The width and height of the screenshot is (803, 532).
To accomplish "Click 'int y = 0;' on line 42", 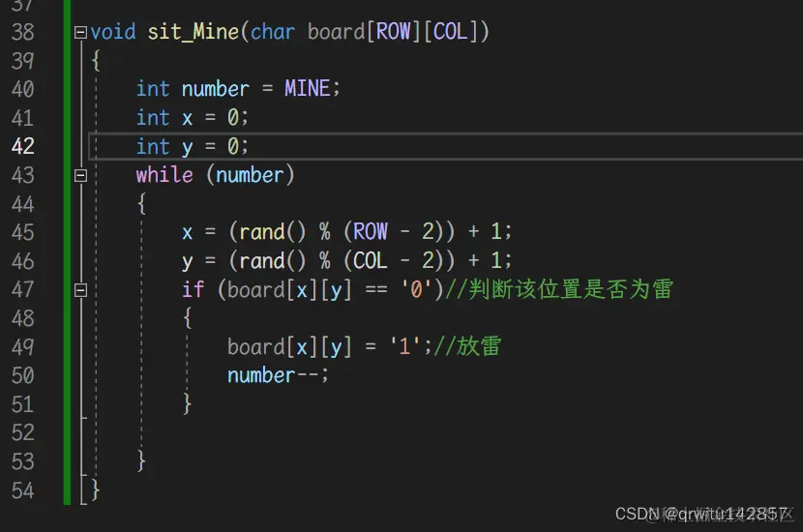I will pyautogui.click(x=193, y=147).
